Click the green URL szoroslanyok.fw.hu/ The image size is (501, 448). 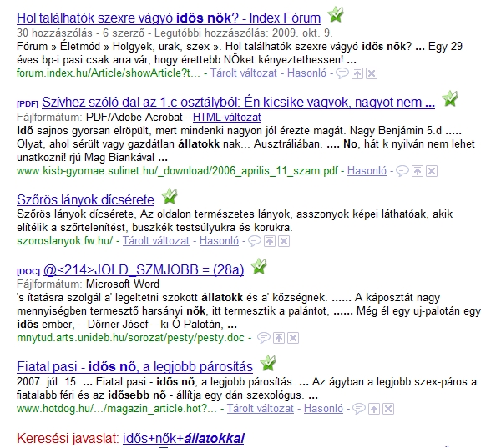pyautogui.click(x=65, y=241)
